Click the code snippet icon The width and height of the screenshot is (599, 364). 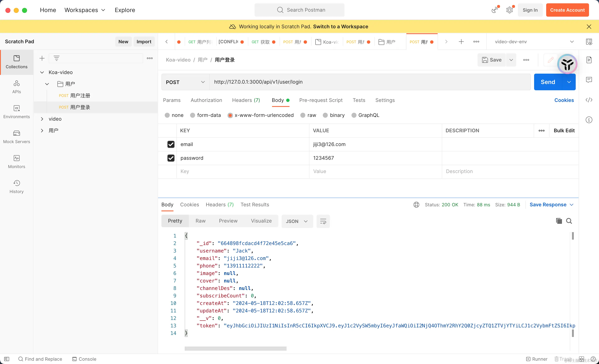(x=589, y=100)
